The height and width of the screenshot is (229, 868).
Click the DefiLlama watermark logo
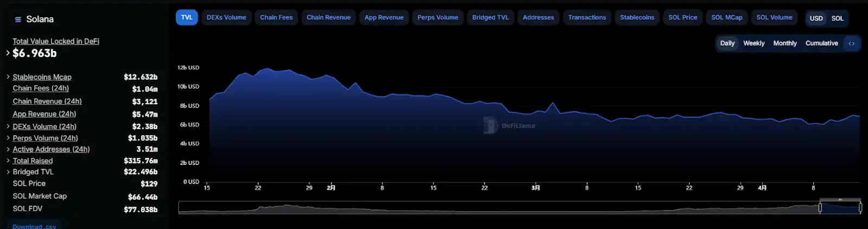(x=490, y=125)
